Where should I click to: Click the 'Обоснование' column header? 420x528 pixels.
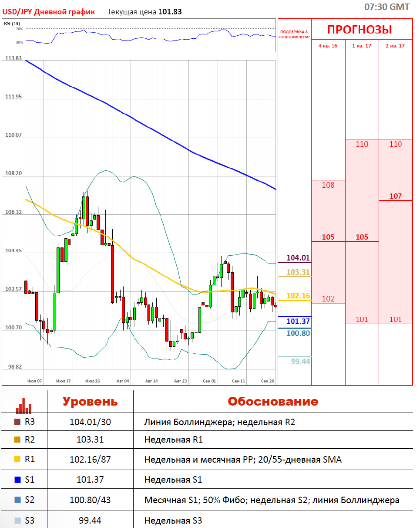273,401
